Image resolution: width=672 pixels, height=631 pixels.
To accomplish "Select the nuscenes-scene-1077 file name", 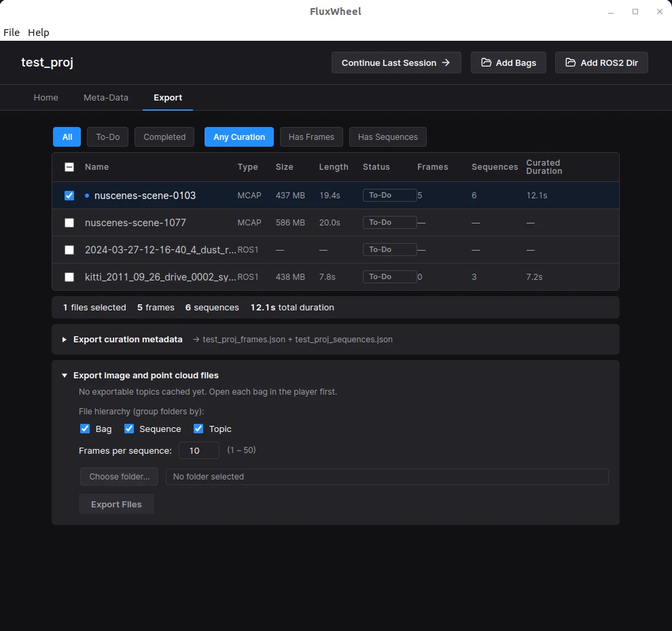I will coord(135,223).
